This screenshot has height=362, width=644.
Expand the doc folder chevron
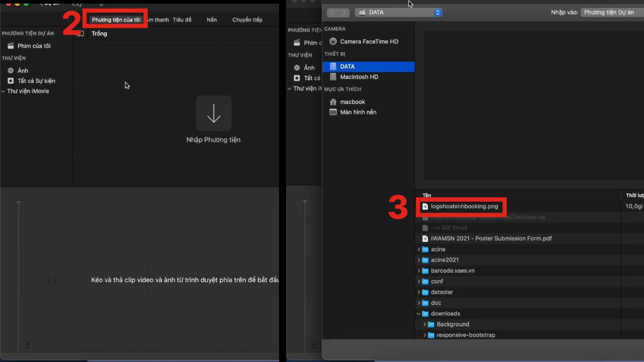419,303
